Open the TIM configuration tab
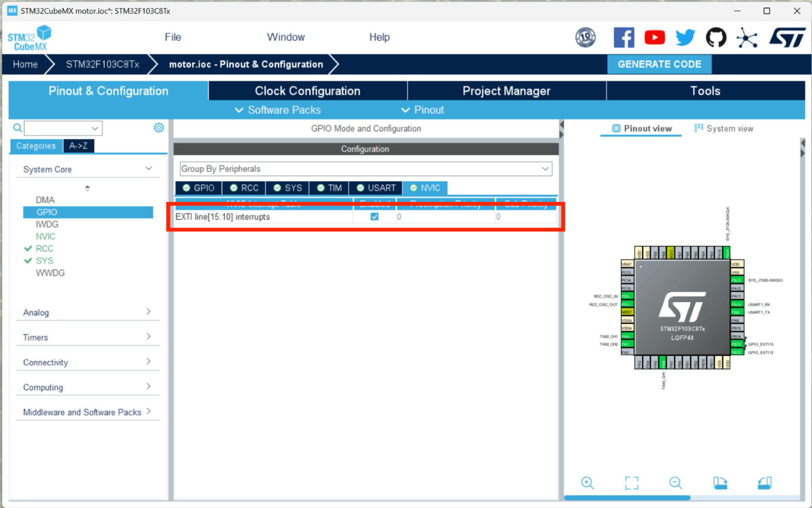The image size is (812, 508). pos(329,188)
